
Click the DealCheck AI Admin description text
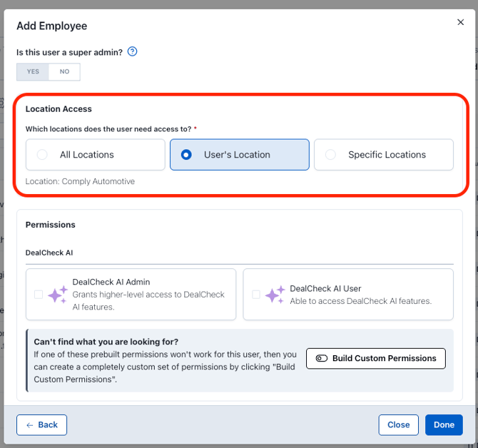(x=148, y=300)
